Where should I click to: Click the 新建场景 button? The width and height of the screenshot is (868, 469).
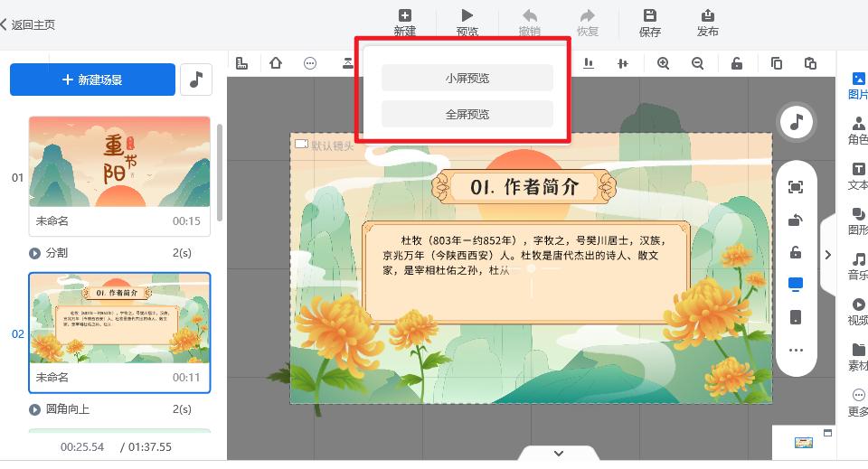[92, 80]
